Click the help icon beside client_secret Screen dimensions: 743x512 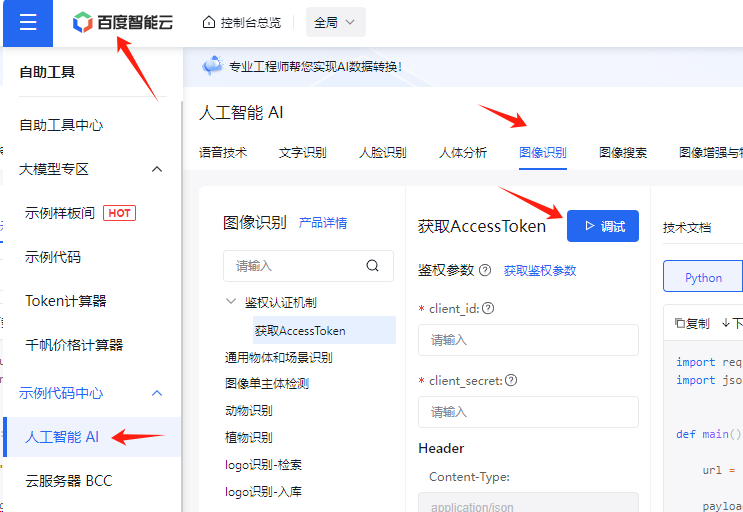tap(511, 380)
